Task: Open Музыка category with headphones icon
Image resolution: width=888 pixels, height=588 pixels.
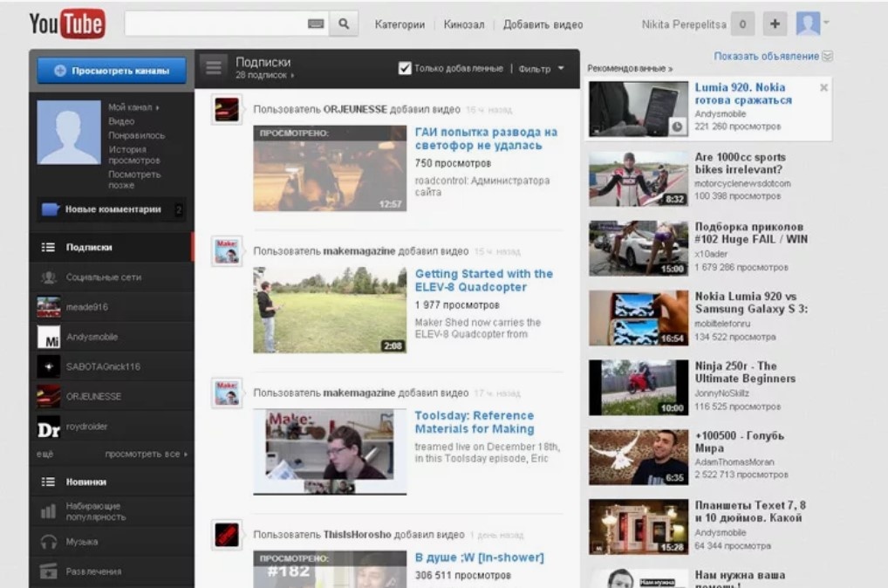Action: pos(112,542)
